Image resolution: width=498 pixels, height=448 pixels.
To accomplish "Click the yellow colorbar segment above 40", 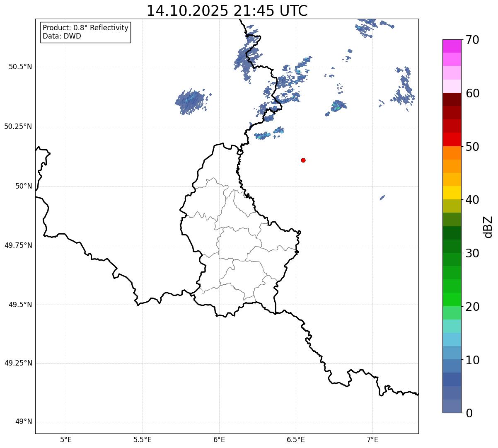I will click(452, 193).
